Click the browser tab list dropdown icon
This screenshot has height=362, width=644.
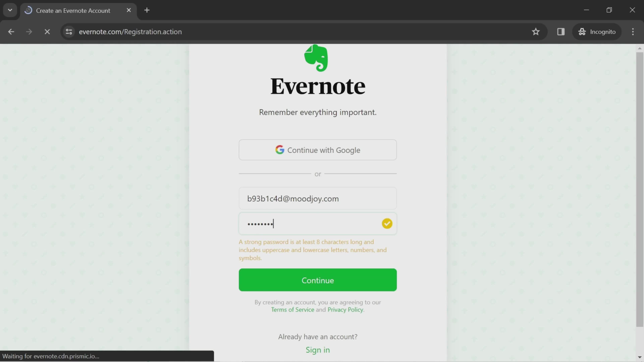[x=10, y=10]
